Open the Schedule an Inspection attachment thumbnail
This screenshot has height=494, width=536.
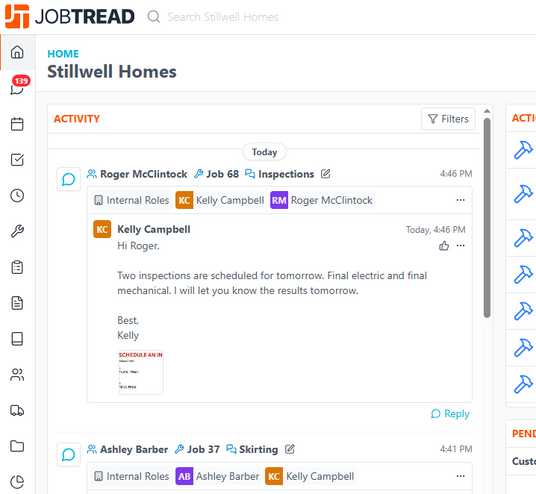point(141,372)
